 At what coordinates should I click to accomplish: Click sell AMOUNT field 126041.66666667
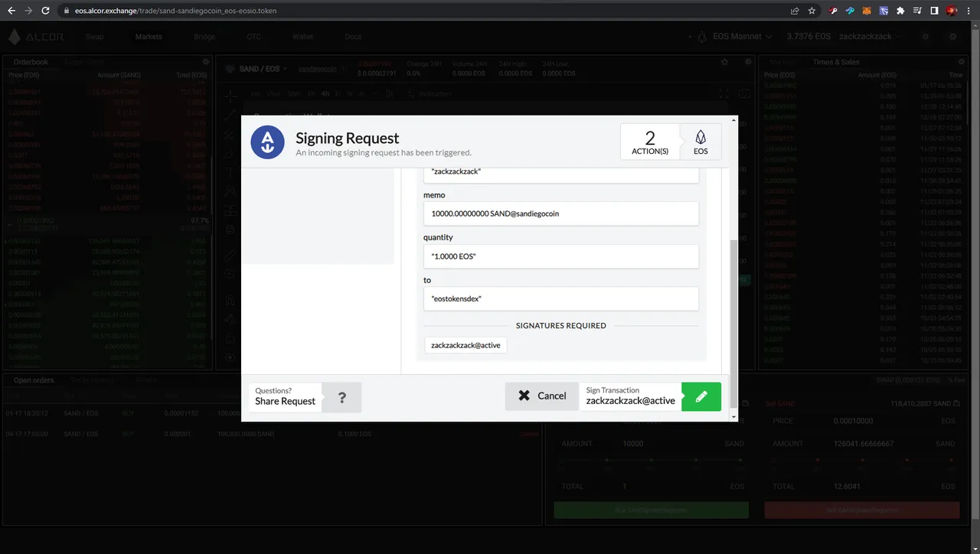click(x=861, y=443)
